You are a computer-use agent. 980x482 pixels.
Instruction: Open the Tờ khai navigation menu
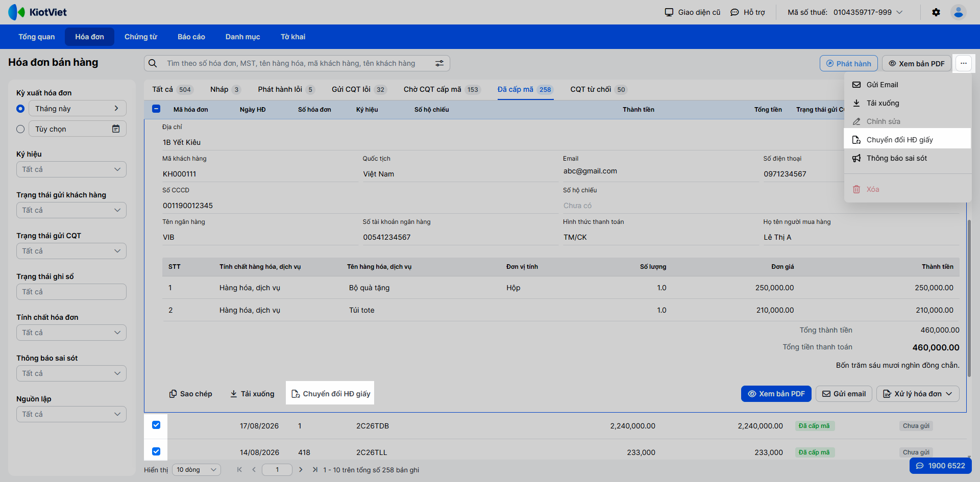click(293, 37)
